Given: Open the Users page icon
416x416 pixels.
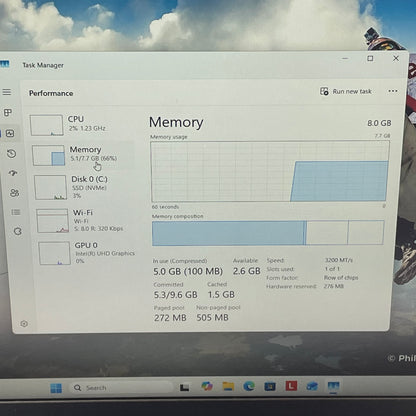Looking at the screenshot, I should click(14, 193).
